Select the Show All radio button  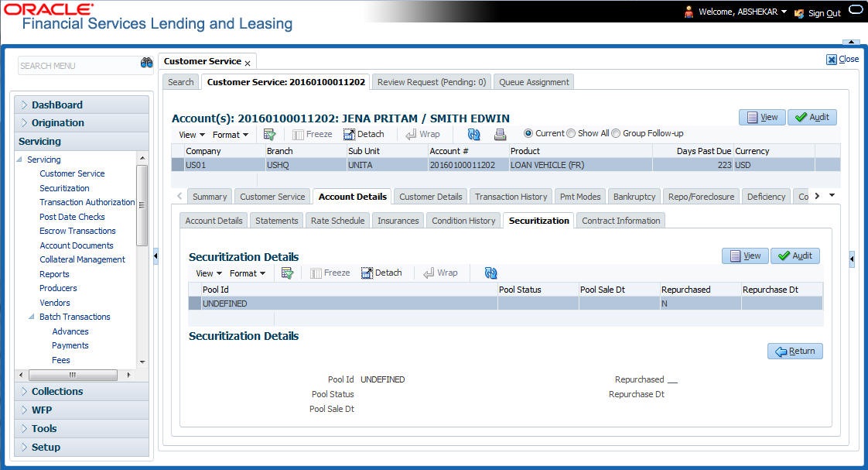click(x=571, y=133)
